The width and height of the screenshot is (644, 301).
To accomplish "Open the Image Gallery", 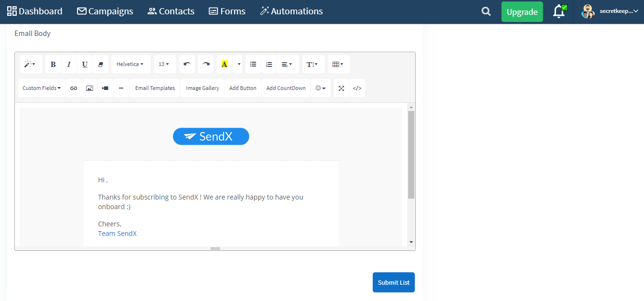I will click(x=202, y=88).
